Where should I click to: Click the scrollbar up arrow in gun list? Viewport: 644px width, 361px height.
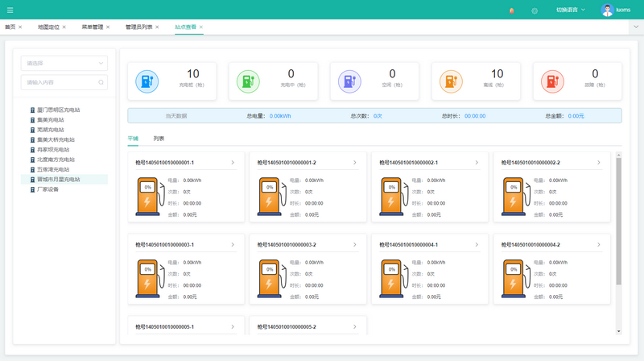click(618, 155)
